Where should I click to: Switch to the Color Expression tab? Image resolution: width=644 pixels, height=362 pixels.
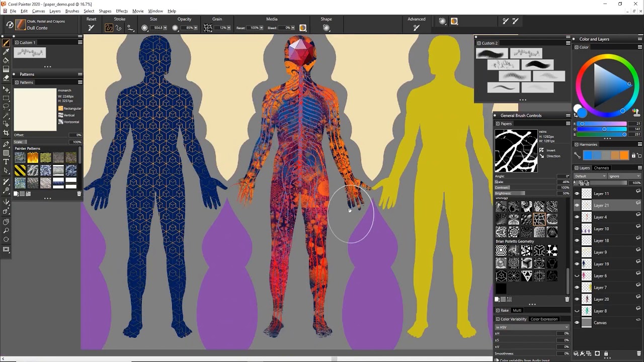tap(544, 319)
